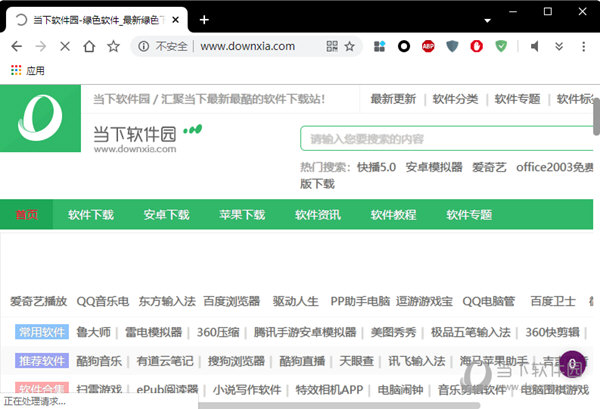Select 安卓下载 navigation item
The width and height of the screenshot is (600, 409).
pyautogui.click(x=166, y=214)
